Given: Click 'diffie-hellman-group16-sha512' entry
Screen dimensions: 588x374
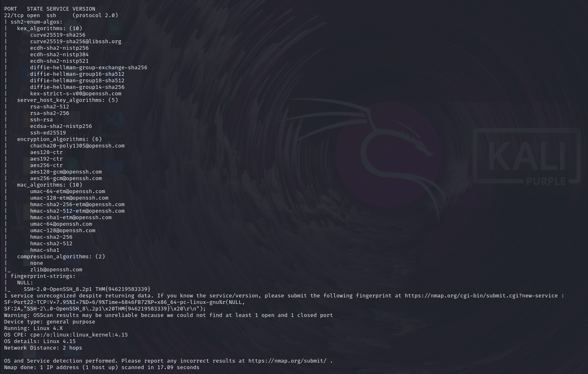Looking at the screenshot, I should [x=77, y=74].
